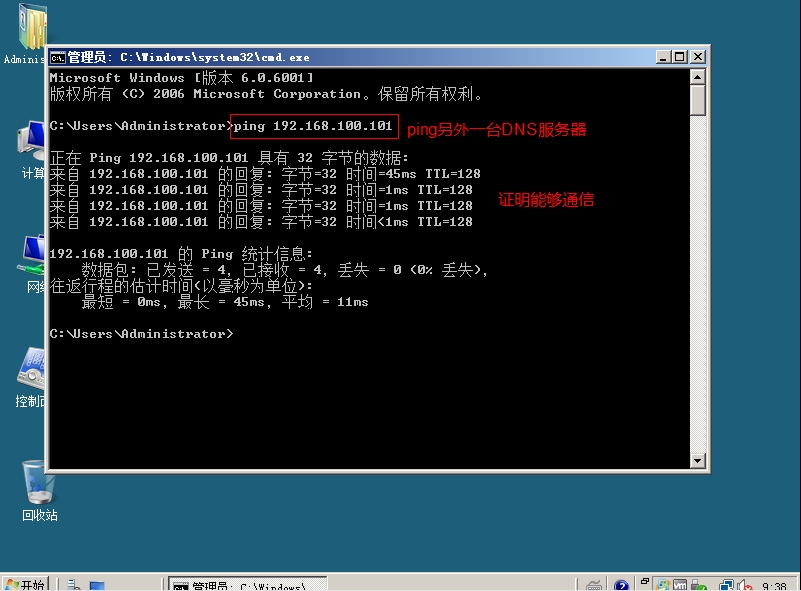
Task: Select the 管理员 cmd taskbar button
Action: tap(248, 584)
